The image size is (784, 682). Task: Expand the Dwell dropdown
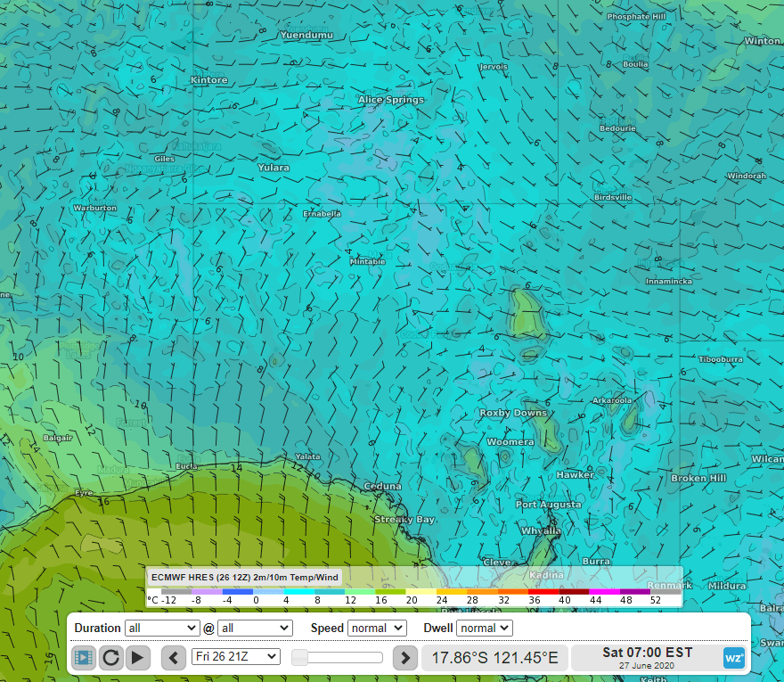click(484, 628)
